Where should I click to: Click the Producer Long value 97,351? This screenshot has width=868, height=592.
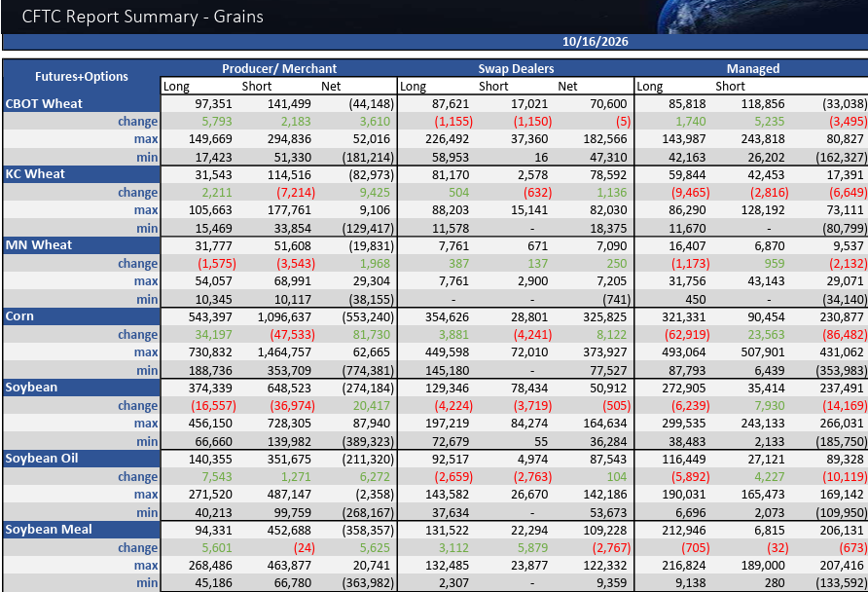213,104
